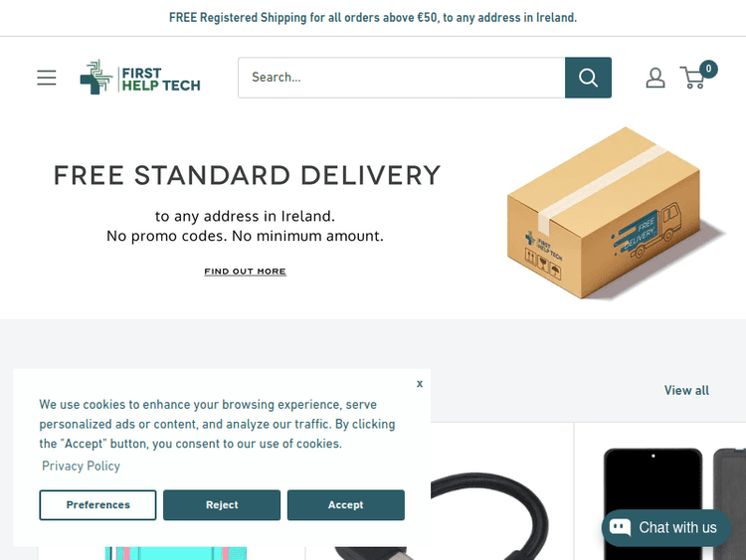
Task: Open the Privacy Policy link
Action: click(81, 466)
